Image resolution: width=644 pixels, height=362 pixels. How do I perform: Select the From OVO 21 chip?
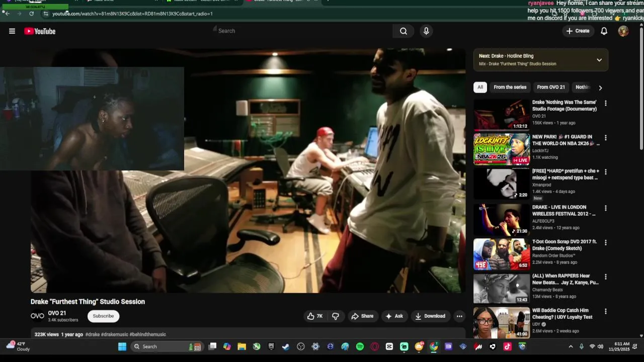(x=551, y=87)
